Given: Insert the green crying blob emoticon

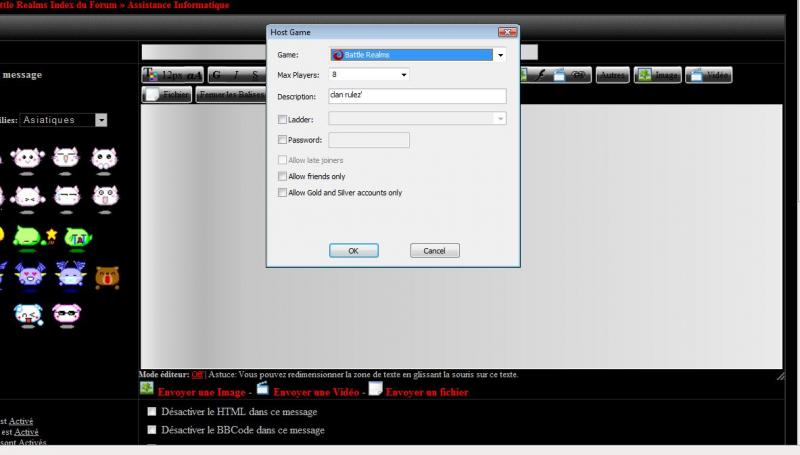Looking at the screenshot, I should point(78,237).
